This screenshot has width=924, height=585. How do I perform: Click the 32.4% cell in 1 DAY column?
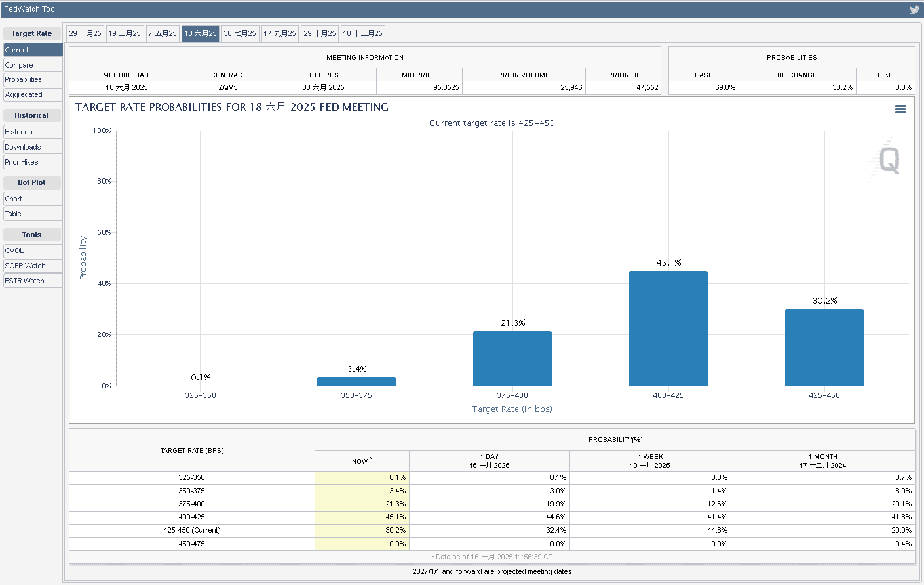tap(490, 530)
